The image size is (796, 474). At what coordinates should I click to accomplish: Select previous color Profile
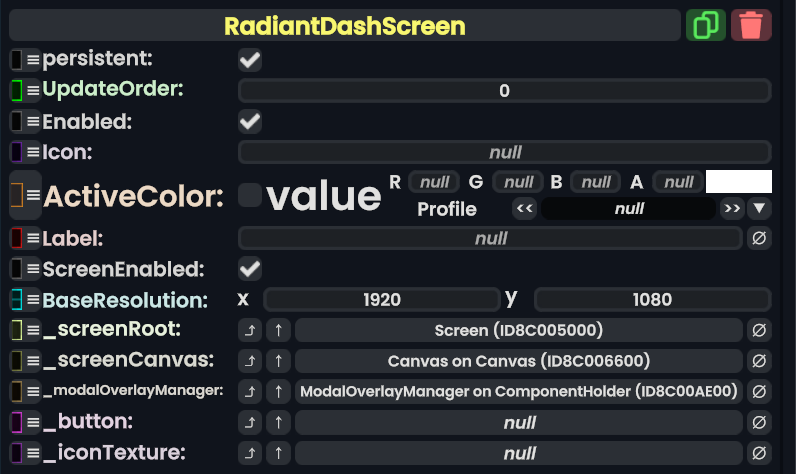pyautogui.click(x=524, y=209)
